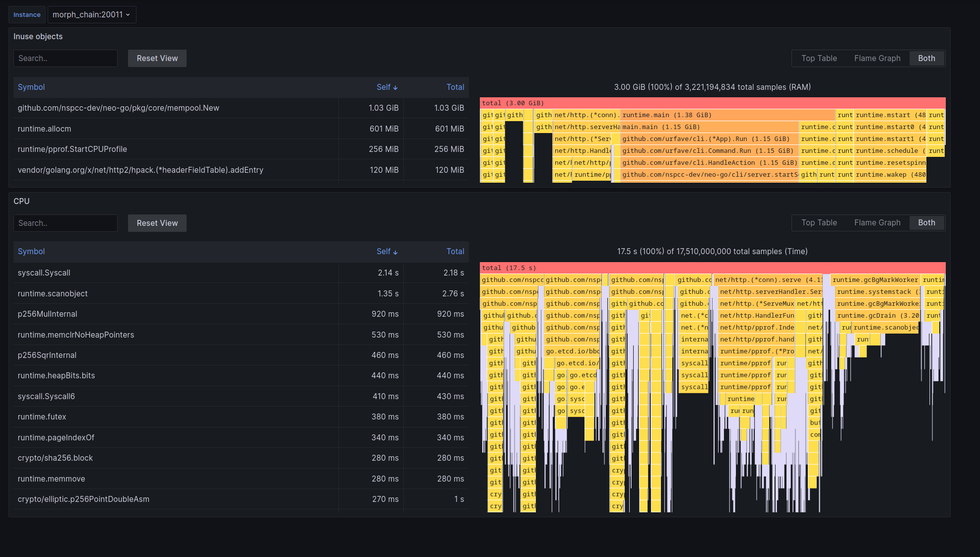
Task: Select Flame Graph in Inuse objects panel
Action: point(877,58)
